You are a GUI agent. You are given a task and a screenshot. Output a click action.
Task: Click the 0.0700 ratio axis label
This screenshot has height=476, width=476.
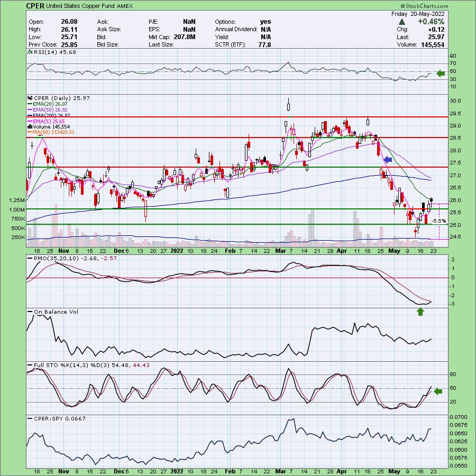457,417
